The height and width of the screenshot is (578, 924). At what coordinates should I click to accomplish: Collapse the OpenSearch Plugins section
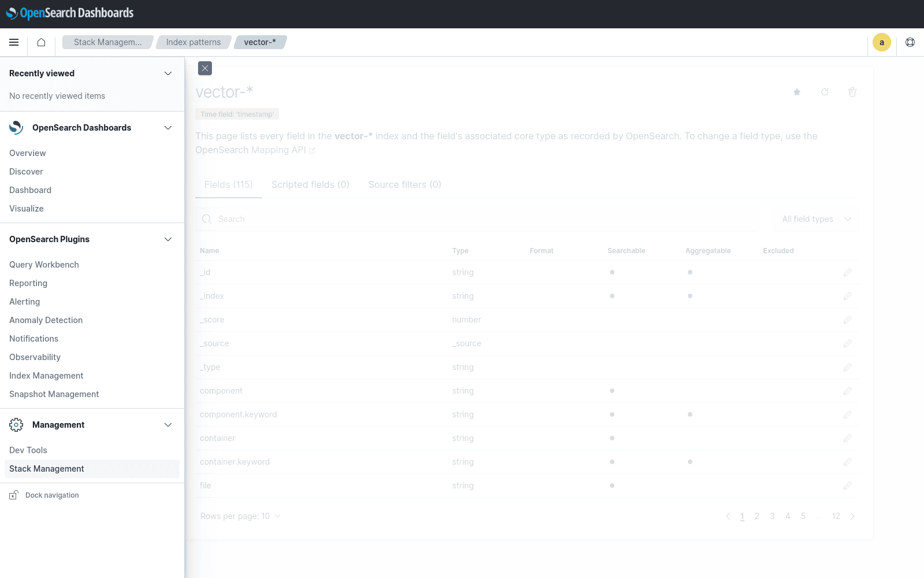pyautogui.click(x=168, y=239)
